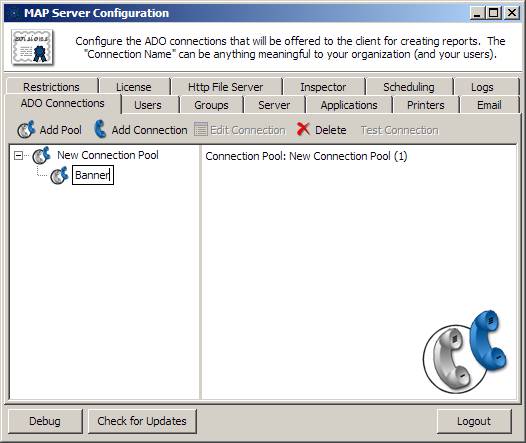Click the Debug button
The width and height of the screenshot is (526, 443).
coord(45,421)
